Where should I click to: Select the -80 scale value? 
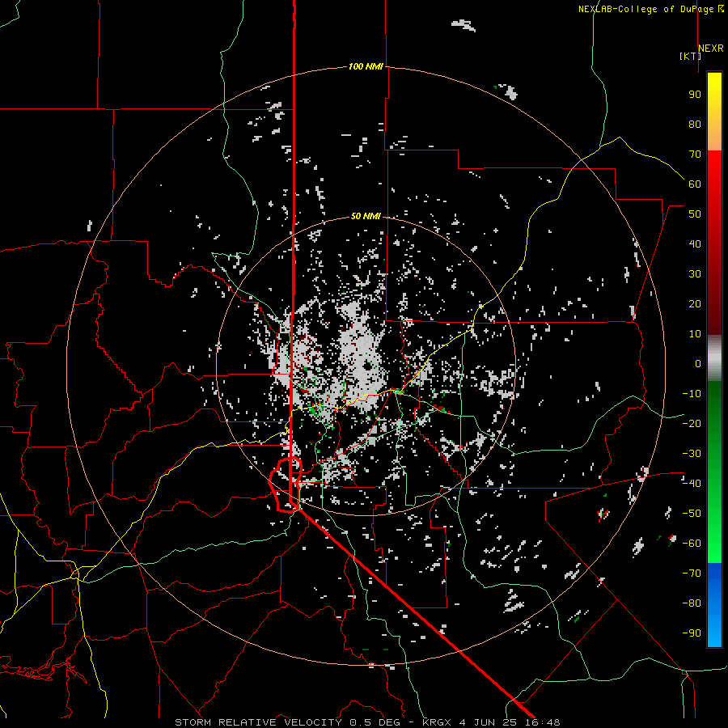pos(692,603)
